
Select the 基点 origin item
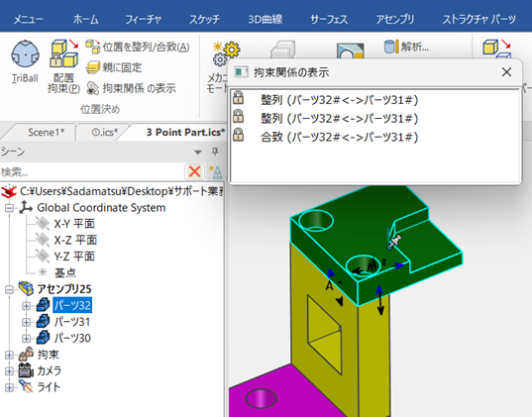[65, 272]
